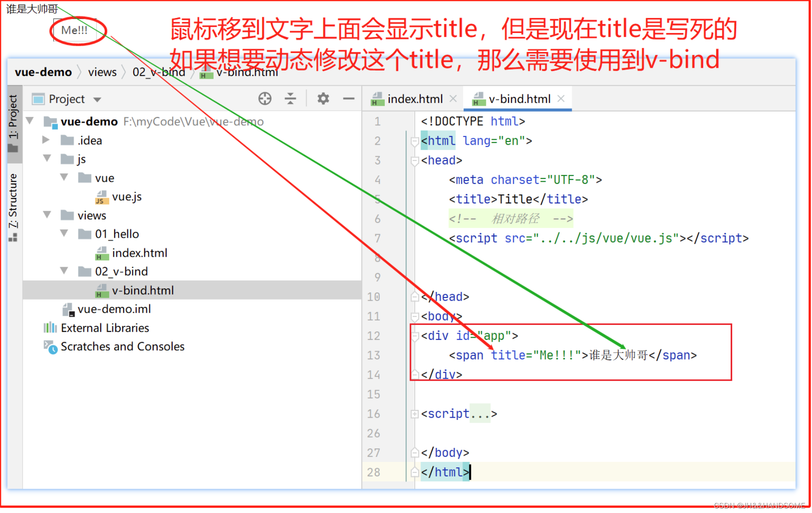The height and width of the screenshot is (513, 812).
Task: Select vue-demo.iml file
Action: tap(114, 309)
